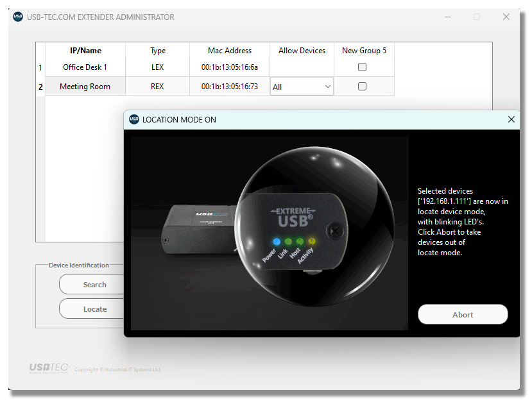The image size is (532, 404).
Task: Select row number 1 header
Action: (x=40, y=67)
